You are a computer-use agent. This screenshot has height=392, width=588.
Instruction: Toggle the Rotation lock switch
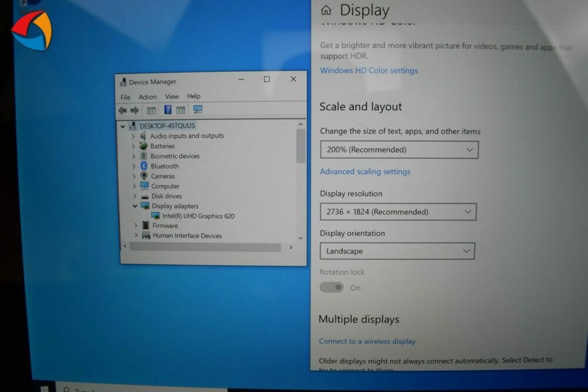(x=332, y=287)
